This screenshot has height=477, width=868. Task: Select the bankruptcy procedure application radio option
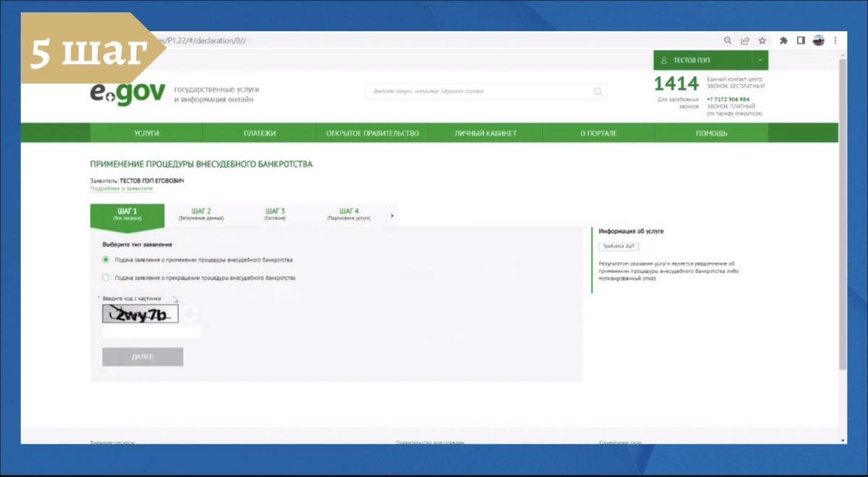(x=106, y=259)
